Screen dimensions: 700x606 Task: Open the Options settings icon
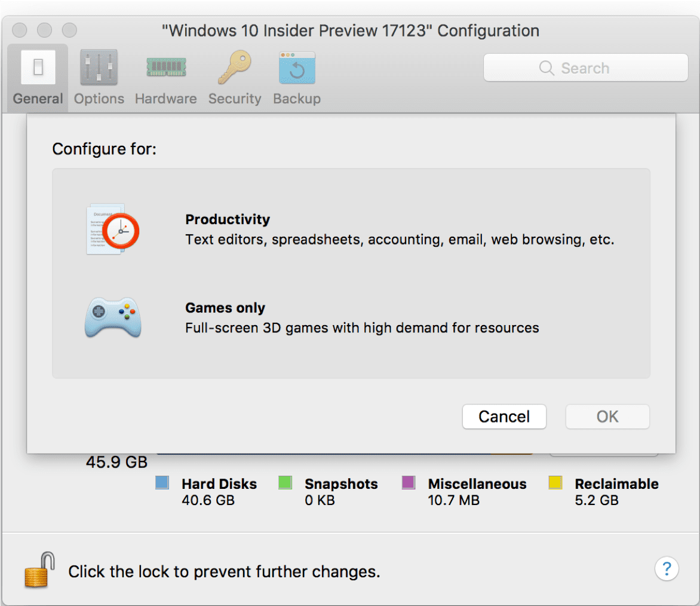tap(99, 67)
